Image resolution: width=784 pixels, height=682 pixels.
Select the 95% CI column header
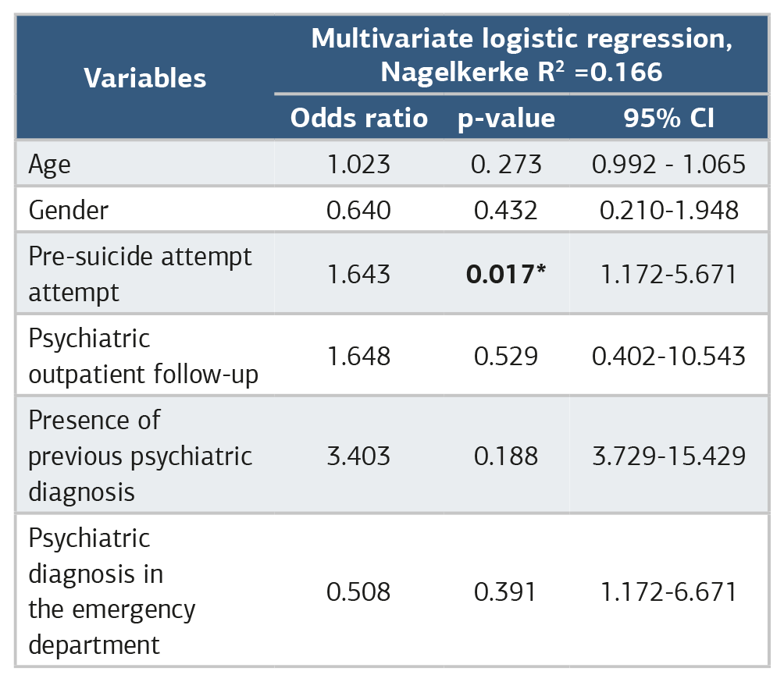668,119
